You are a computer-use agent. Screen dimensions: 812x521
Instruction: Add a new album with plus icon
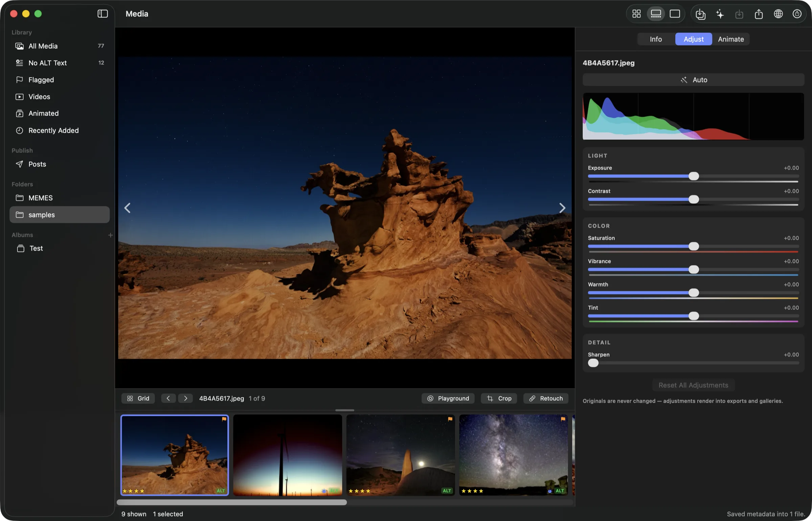pyautogui.click(x=110, y=235)
